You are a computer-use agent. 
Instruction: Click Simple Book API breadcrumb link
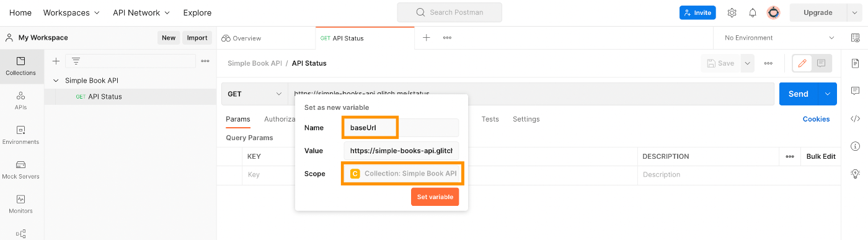point(255,63)
